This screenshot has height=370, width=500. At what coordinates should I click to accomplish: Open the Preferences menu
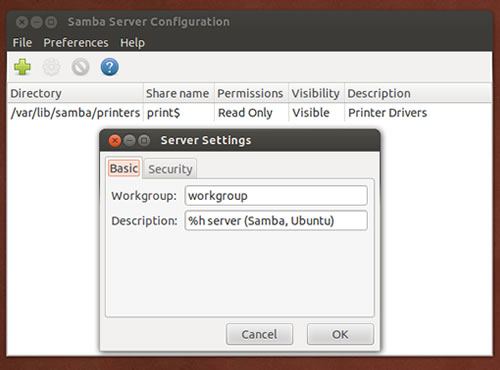tap(76, 43)
